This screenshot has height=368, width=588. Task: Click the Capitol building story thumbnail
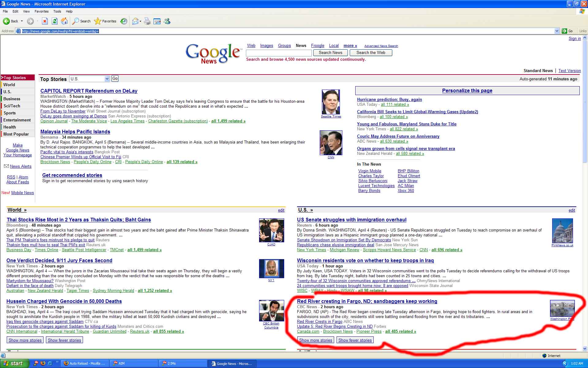click(x=562, y=231)
